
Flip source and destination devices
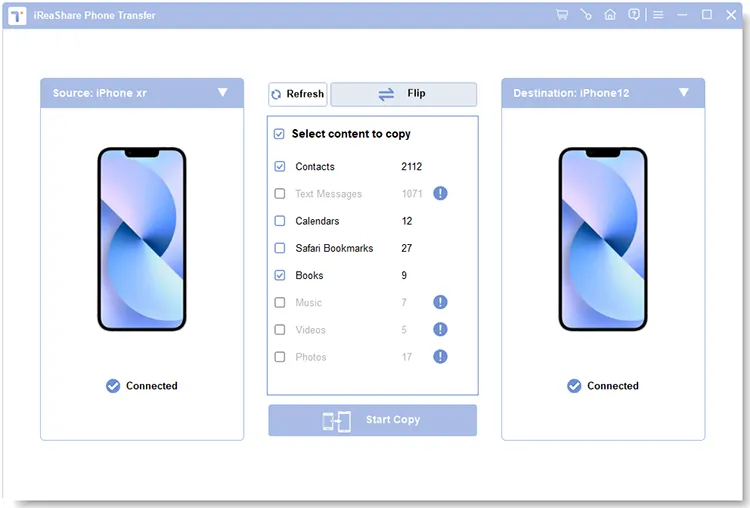click(x=403, y=94)
